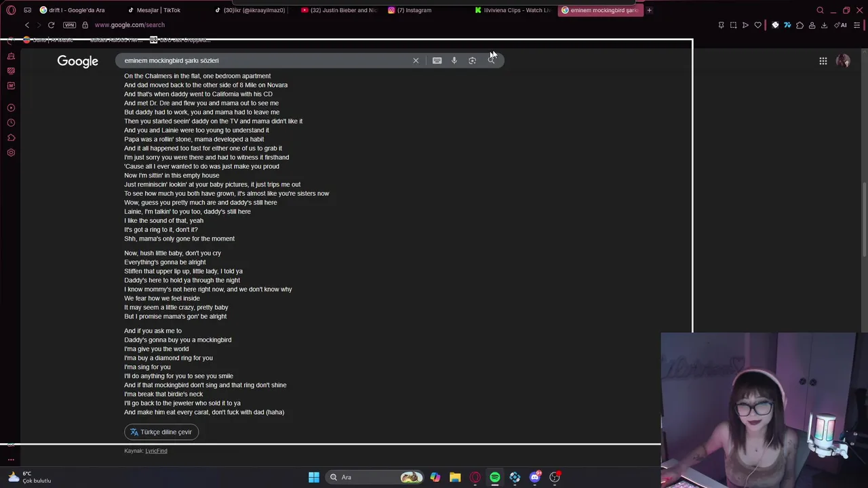Open the player arrow icon in toolbar
This screenshot has height=488, width=868.
click(745, 25)
